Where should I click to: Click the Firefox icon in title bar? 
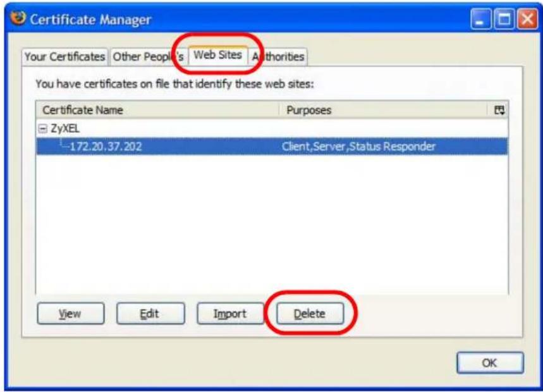pos(18,18)
